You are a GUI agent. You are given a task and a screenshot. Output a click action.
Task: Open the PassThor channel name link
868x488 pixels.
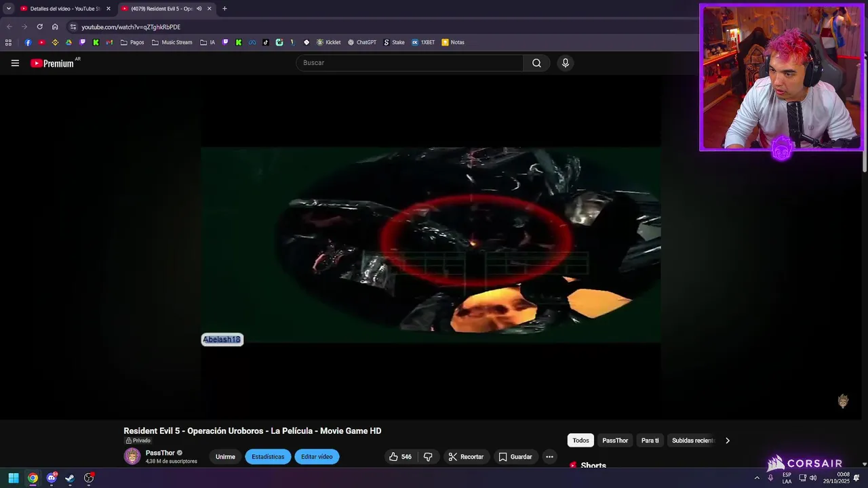pyautogui.click(x=160, y=453)
